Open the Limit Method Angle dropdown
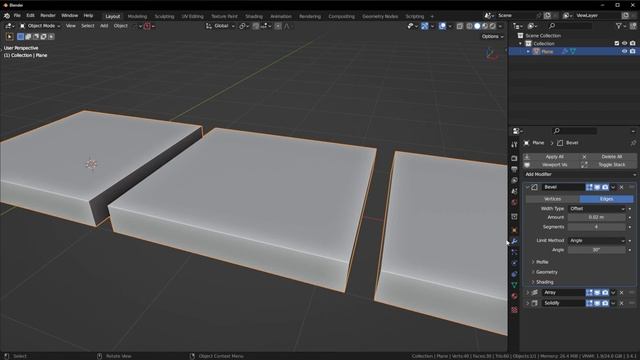Viewport: 640px width, 360px height. click(x=597, y=241)
